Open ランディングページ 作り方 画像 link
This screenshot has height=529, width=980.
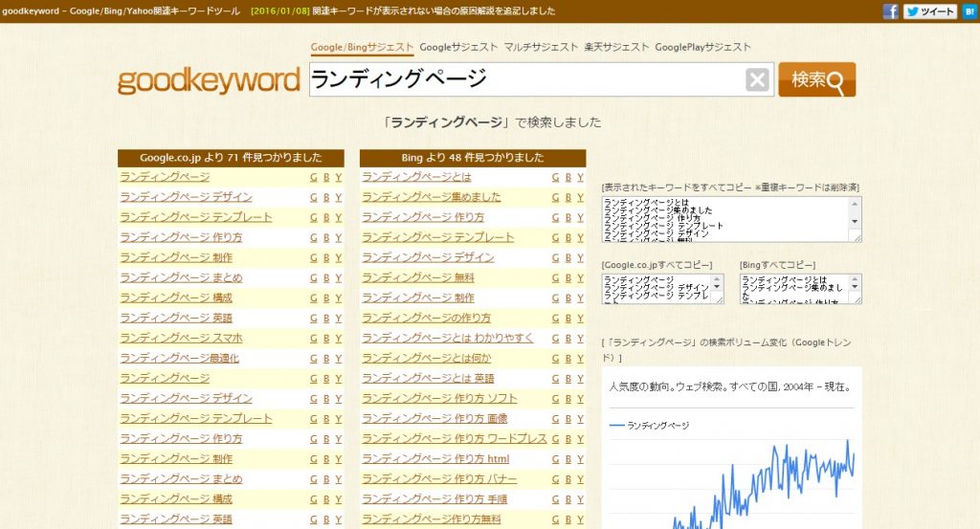pos(434,418)
